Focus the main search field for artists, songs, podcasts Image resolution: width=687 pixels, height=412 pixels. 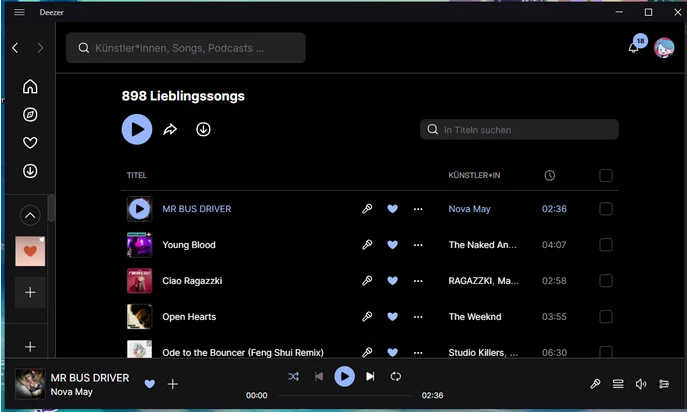pyautogui.click(x=186, y=48)
